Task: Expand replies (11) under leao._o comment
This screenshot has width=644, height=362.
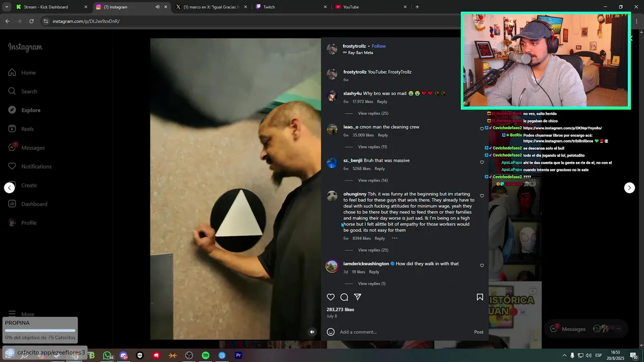Action: (x=372, y=147)
